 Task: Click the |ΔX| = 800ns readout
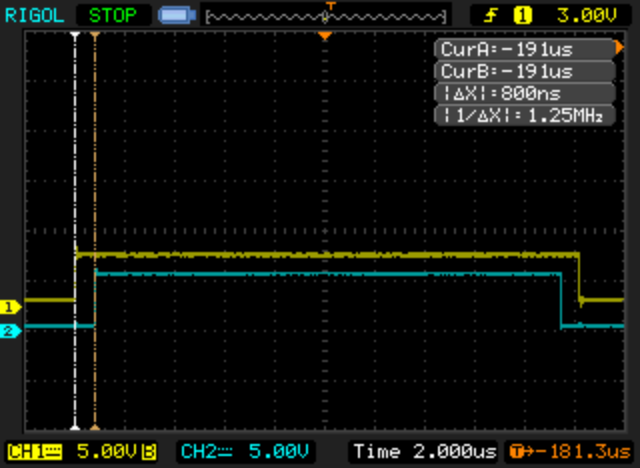coord(524,93)
